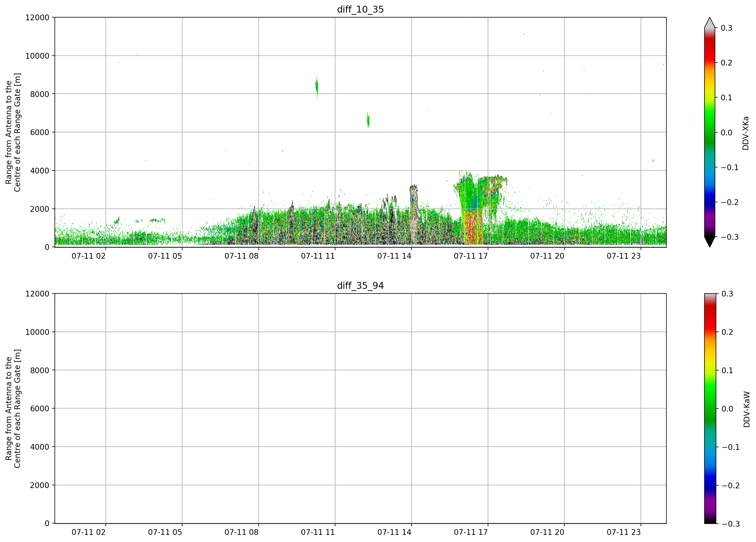Viewport: 756px width, 542px height.
Task: Click the 07-11 14 x-tick under diff_35_94
Action: coord(394,532)
